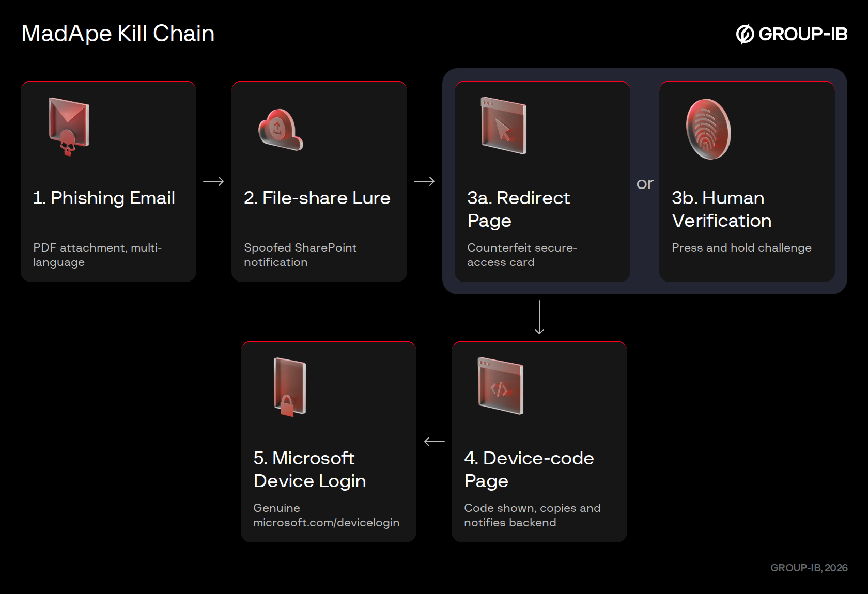This screenshot has height=594, width=868.
Task: Click the '5. Microsoft Device Login' heading
Action: [309, 470]
